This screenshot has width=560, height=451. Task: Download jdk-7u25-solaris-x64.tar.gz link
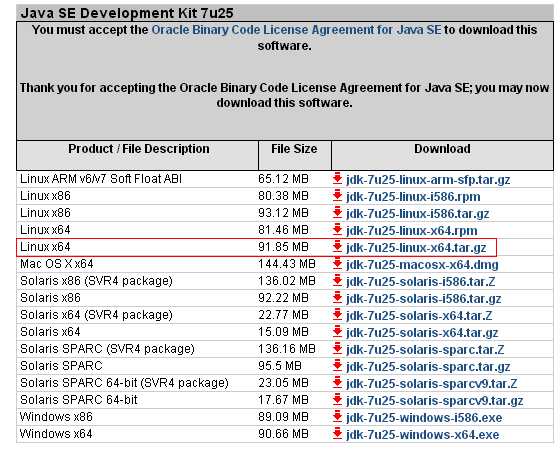tap(422, 333)
